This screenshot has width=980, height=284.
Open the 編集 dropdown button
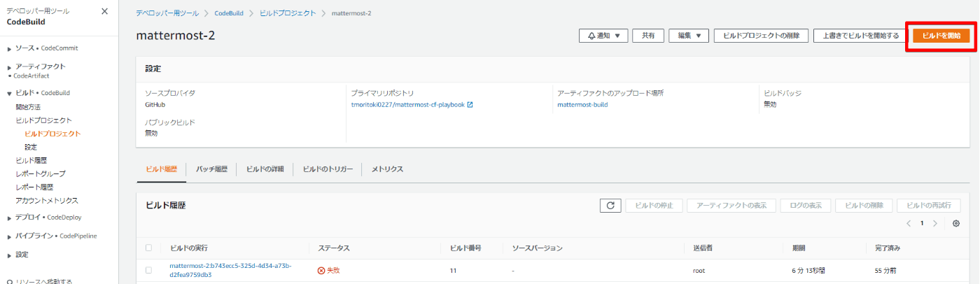point(689,36)
